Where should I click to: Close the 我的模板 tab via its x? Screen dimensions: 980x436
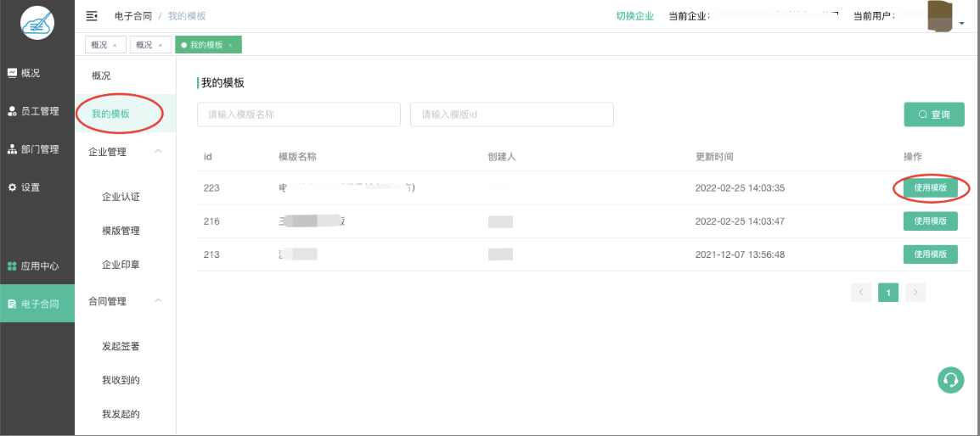230,45
